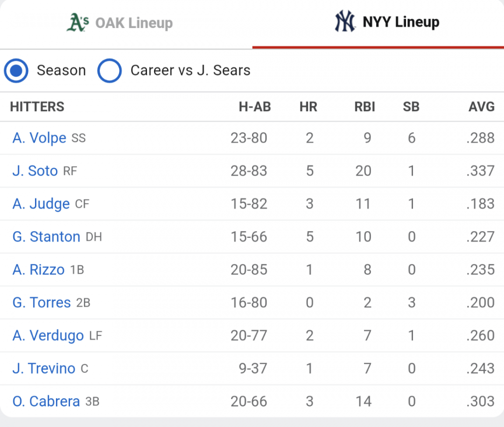Click the SB column header
This screenshot has width=504, height=427.
coord(411,107)
